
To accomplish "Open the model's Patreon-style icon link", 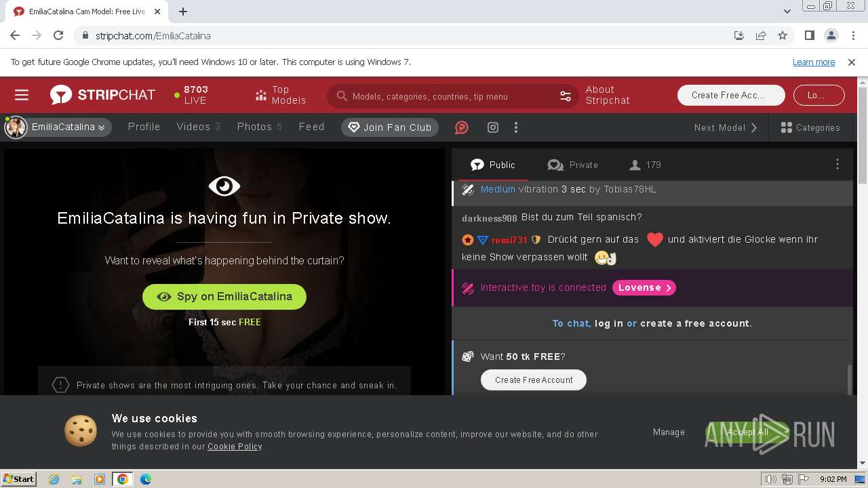I will (461, 127).
